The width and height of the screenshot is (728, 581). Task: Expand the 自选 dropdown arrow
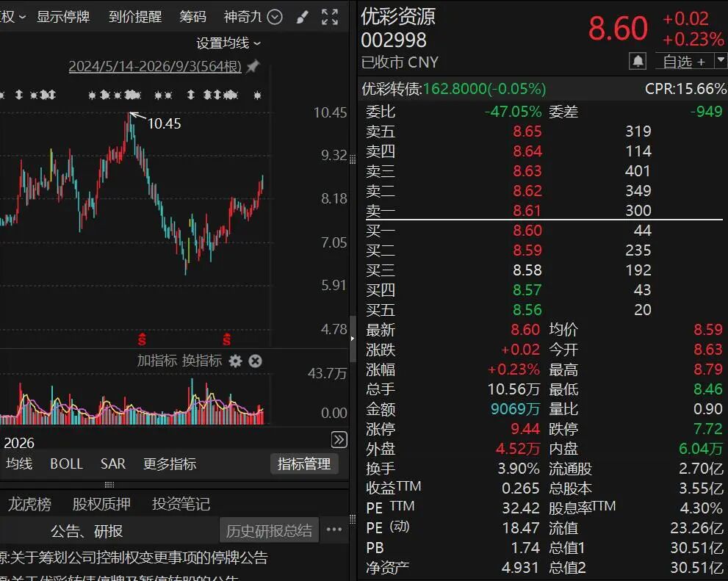coord(721,60)
